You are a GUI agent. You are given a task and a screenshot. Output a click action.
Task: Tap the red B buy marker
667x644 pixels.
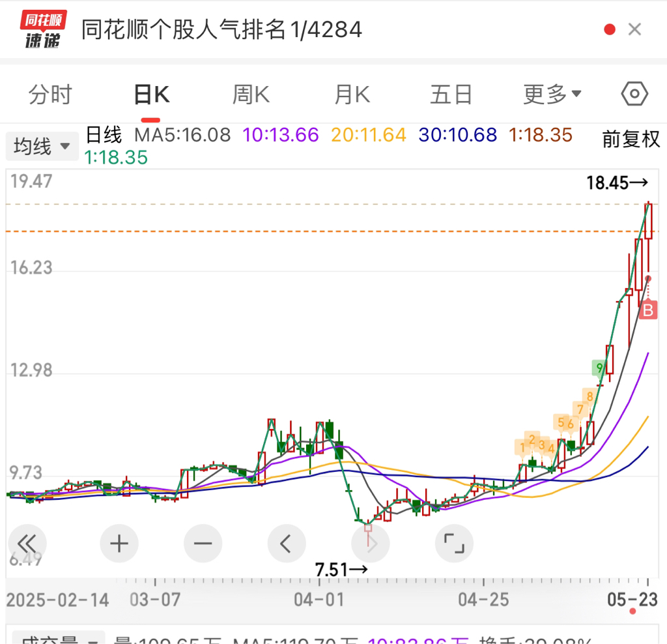(x=648, y=310)
